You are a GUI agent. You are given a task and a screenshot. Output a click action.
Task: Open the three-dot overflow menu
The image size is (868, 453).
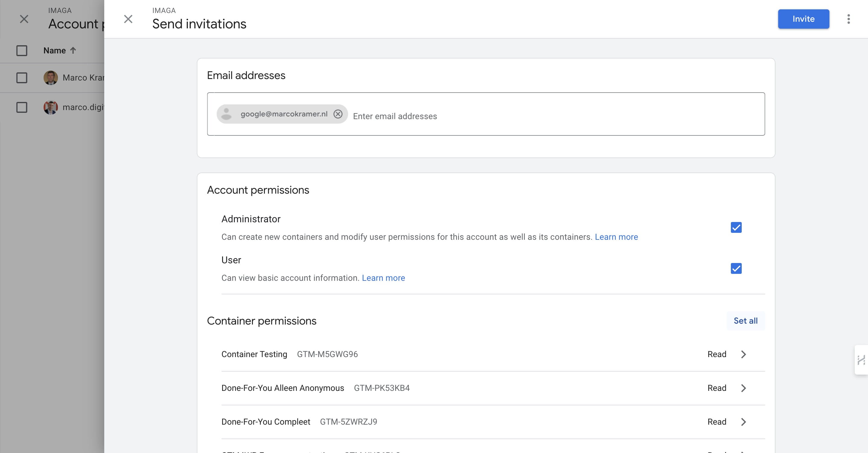[849, 19]
